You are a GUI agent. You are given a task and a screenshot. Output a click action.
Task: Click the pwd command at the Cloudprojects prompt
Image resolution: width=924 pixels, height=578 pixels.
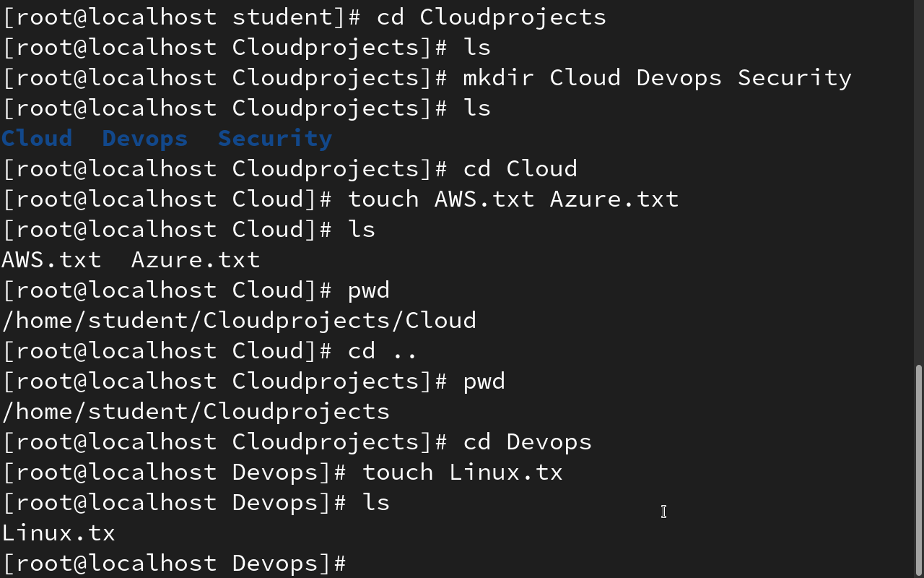[484, 381]
